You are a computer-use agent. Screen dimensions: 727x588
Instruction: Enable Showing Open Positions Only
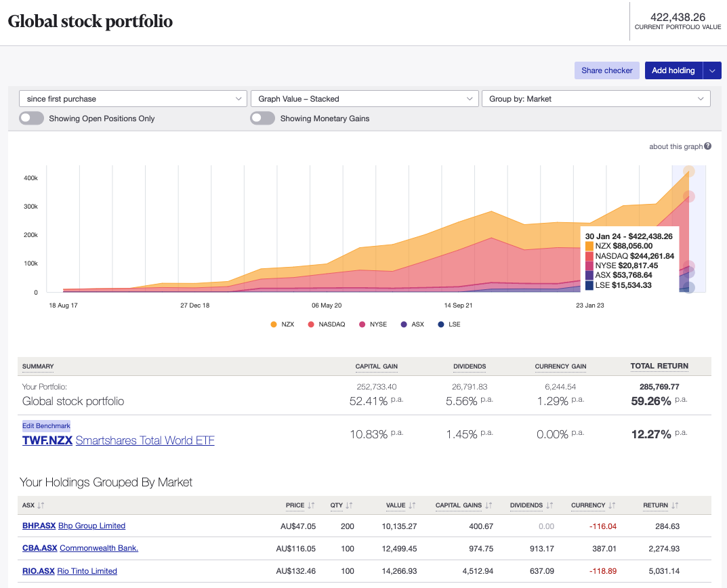31,118
